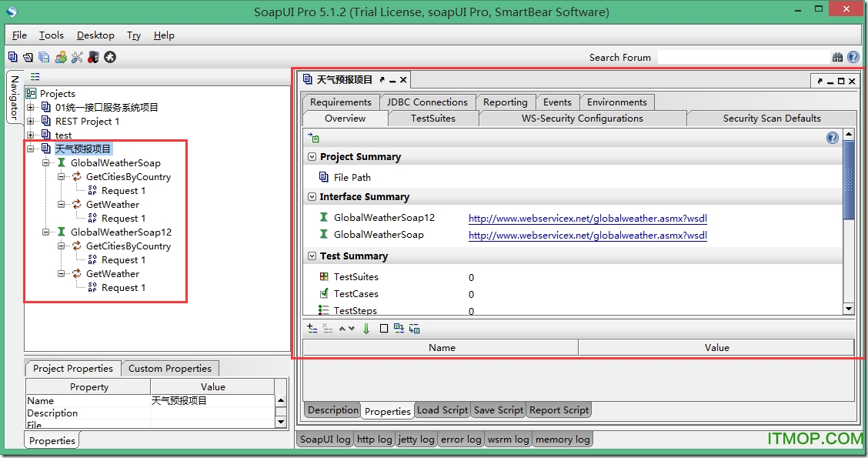Open the Requirements tab

click(x=341, y=102)
